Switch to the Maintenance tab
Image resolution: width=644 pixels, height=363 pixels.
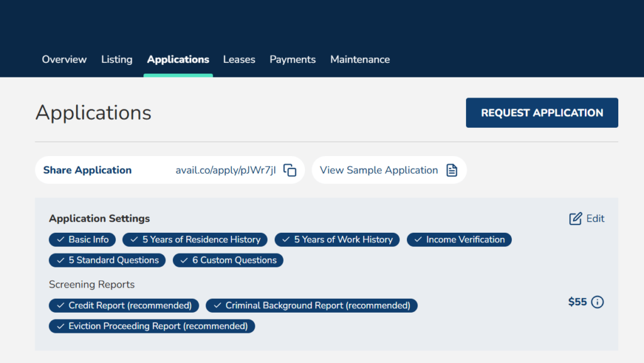[x=360, y=59]
